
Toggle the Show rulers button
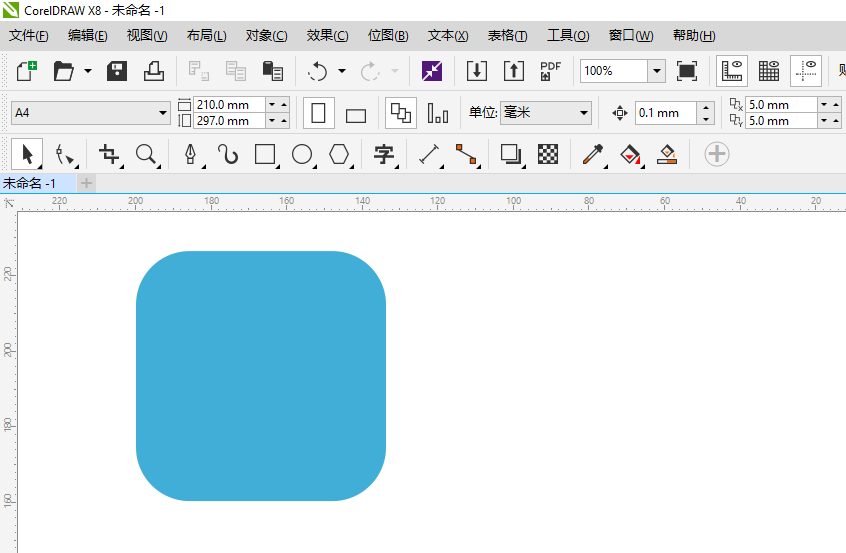pyautogui.click(x=732, y=71)
